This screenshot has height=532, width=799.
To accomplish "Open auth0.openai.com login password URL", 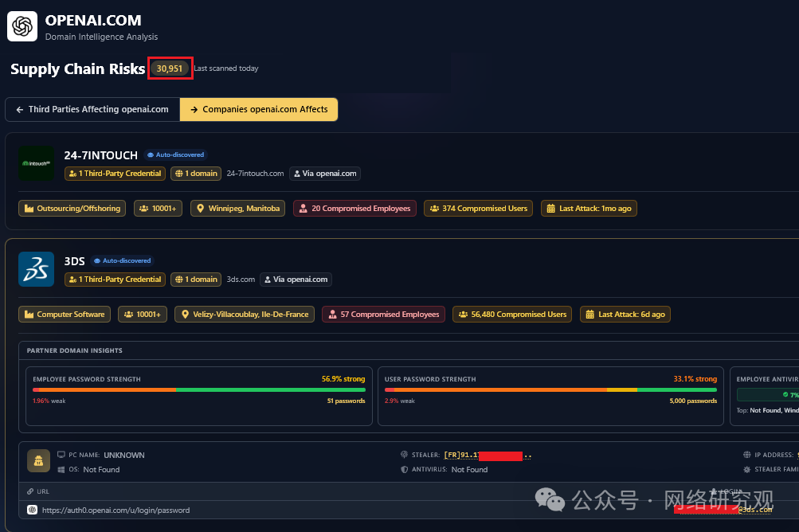I will [116, 510].
